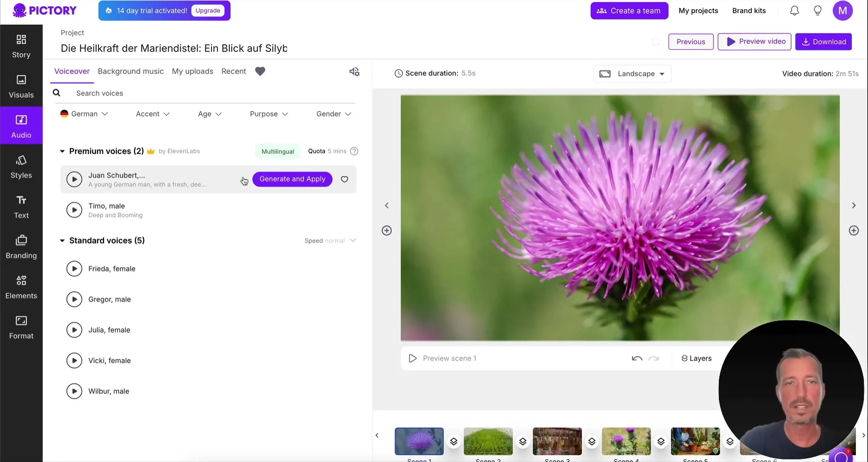Open My projects
This screenshot has height=462, width=868.
[698, 10]
